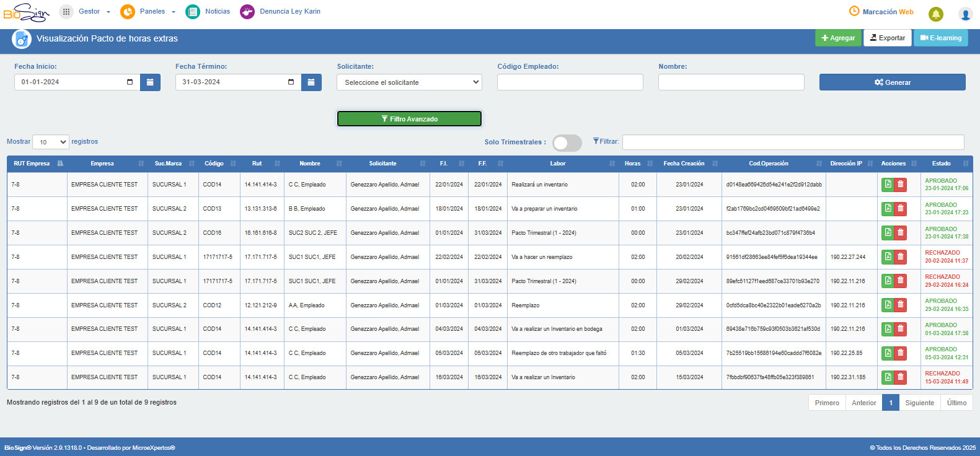Viewport: 980px width, 456px height.
Task: Click 'Reemplazo de otro trabajador que faltó'
Action: (x=558, y=353)
